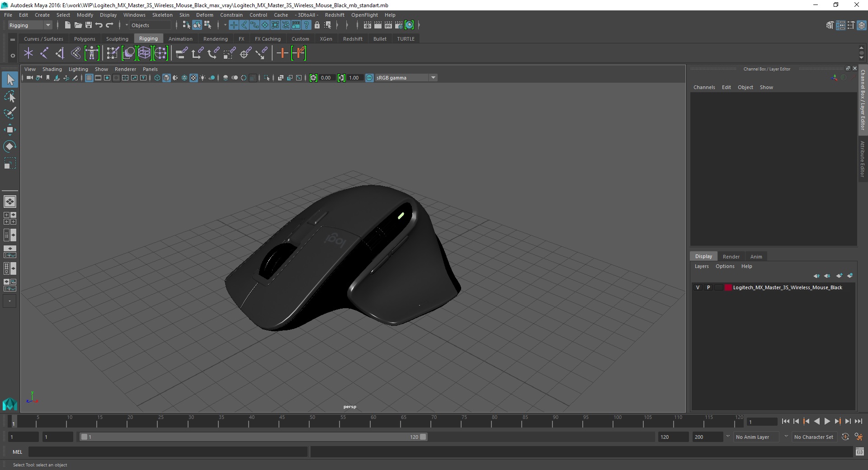Open the shelf tab list menu button

13,39
